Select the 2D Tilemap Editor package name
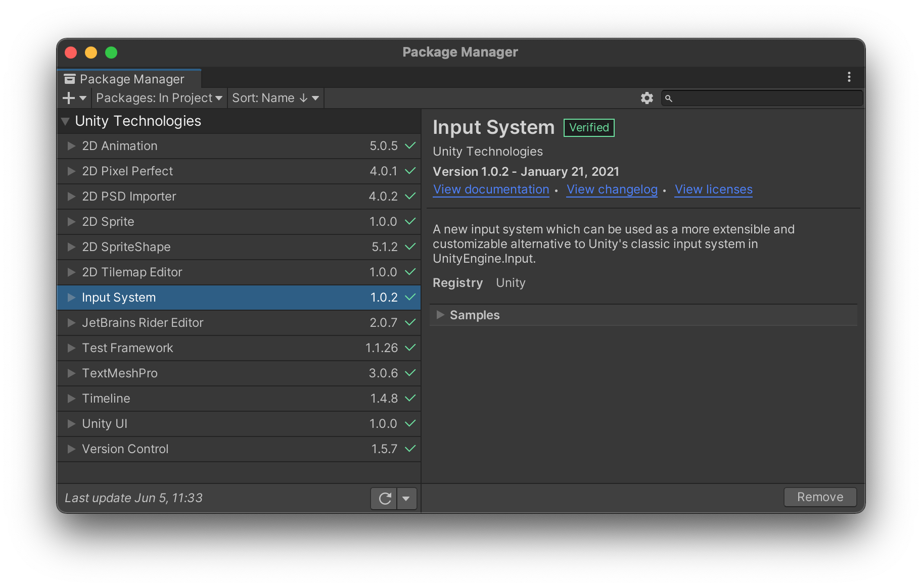This screenshot has height=588, width=922. pyautogui.click(x=132, y=272)
